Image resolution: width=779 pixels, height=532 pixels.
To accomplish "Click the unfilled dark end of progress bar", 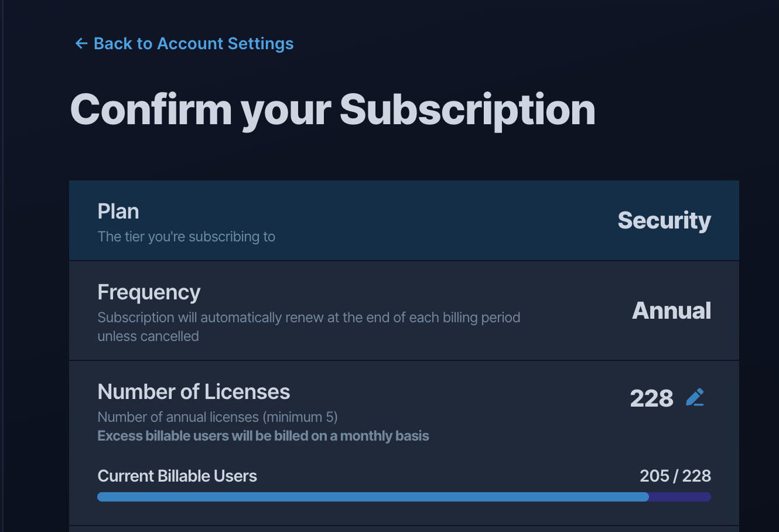I will 680,497.
